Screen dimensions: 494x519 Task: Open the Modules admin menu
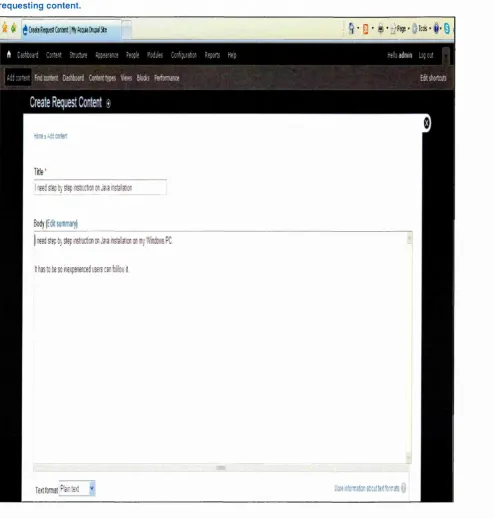(155, 55)
